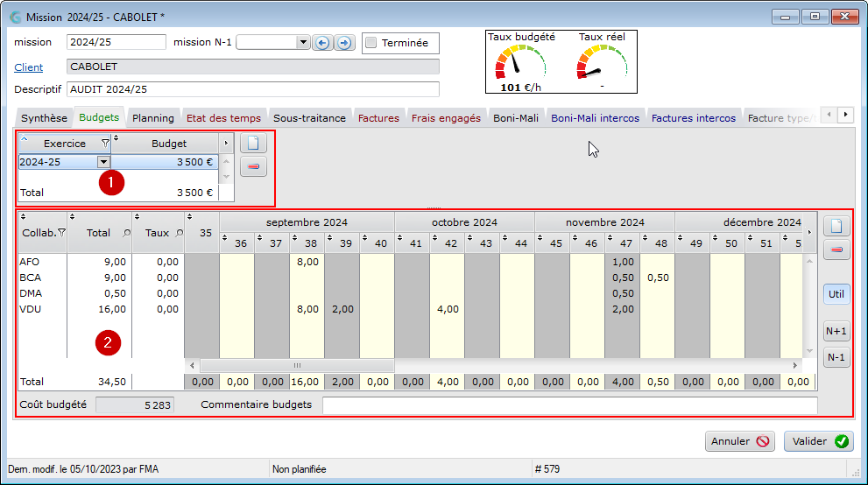Go to next mission with right arrow icon
868x485 pixels.
point(344,43)
